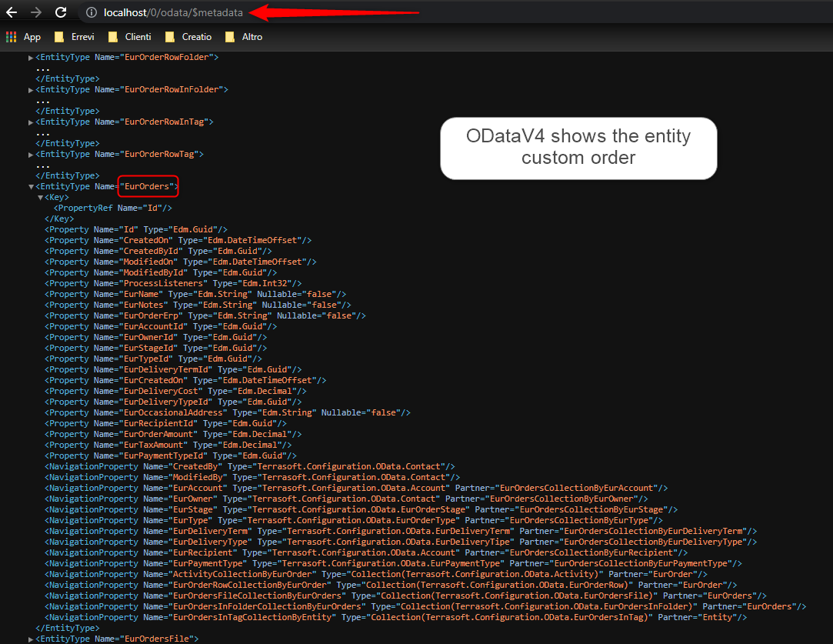
Task: Select the EurOrderAmount property line
Action: coord(173,434)
